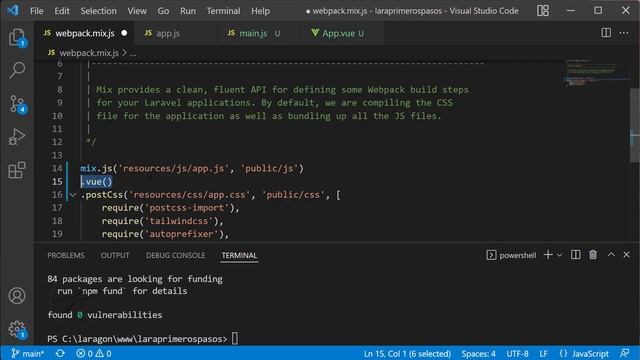This screenshot has width=640, height=360.
Task: Create a new terminal with plus icon
Action: (548, 255)
